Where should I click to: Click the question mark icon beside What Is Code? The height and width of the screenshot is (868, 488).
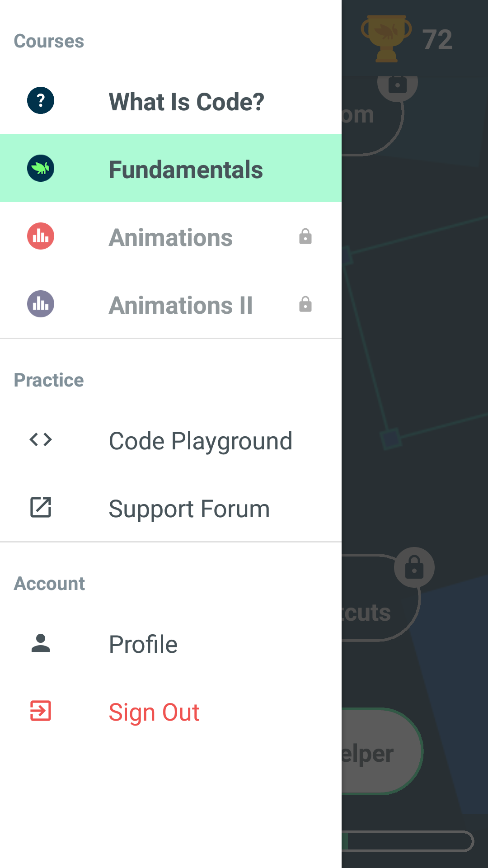pos(41,100)
